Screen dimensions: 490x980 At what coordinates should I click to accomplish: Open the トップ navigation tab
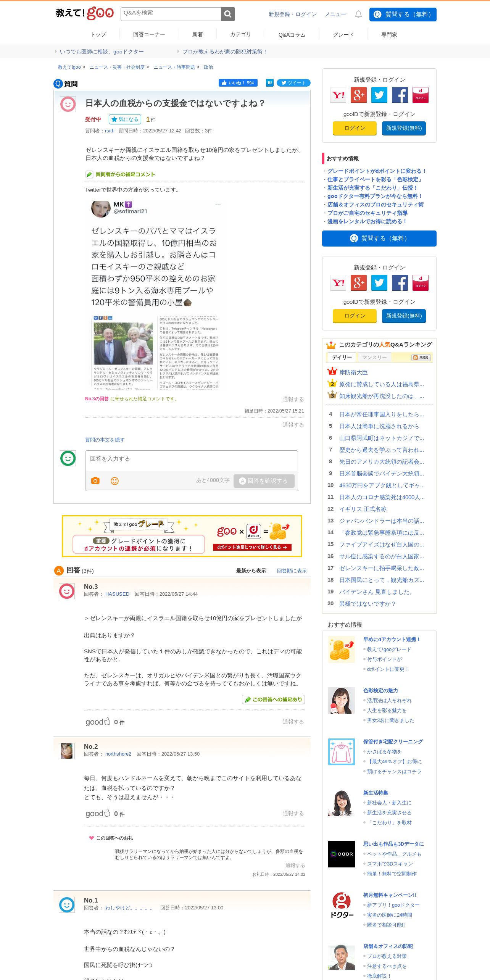[x=98, y=34]
